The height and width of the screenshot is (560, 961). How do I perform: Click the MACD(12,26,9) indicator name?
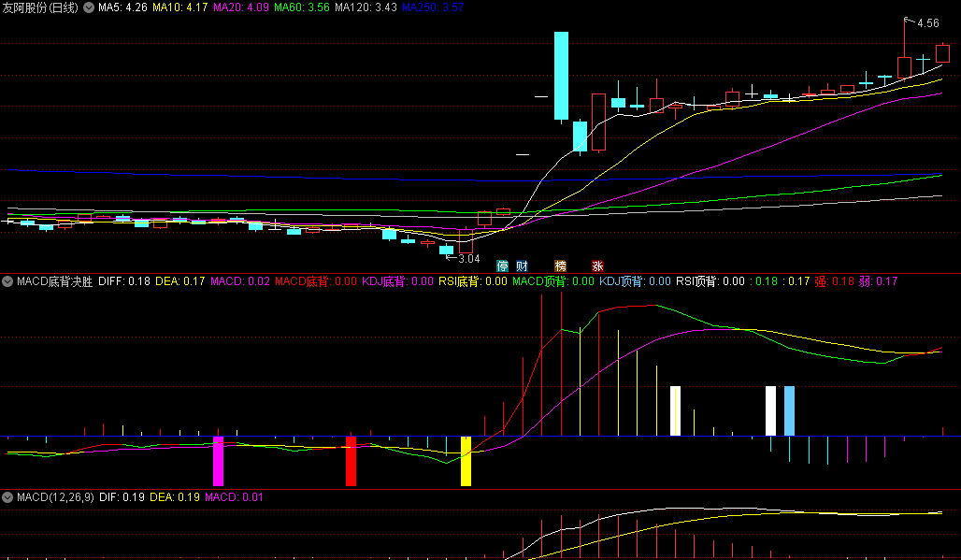[56, 496]
